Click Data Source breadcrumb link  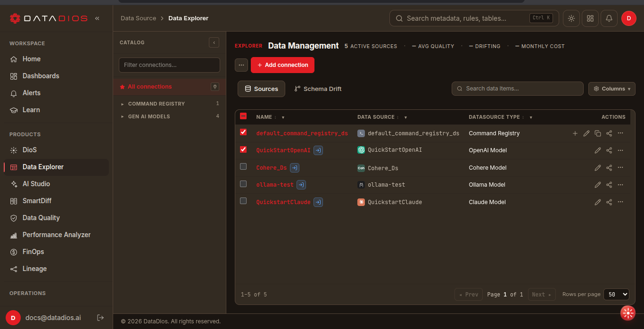[x=138, y=18]
